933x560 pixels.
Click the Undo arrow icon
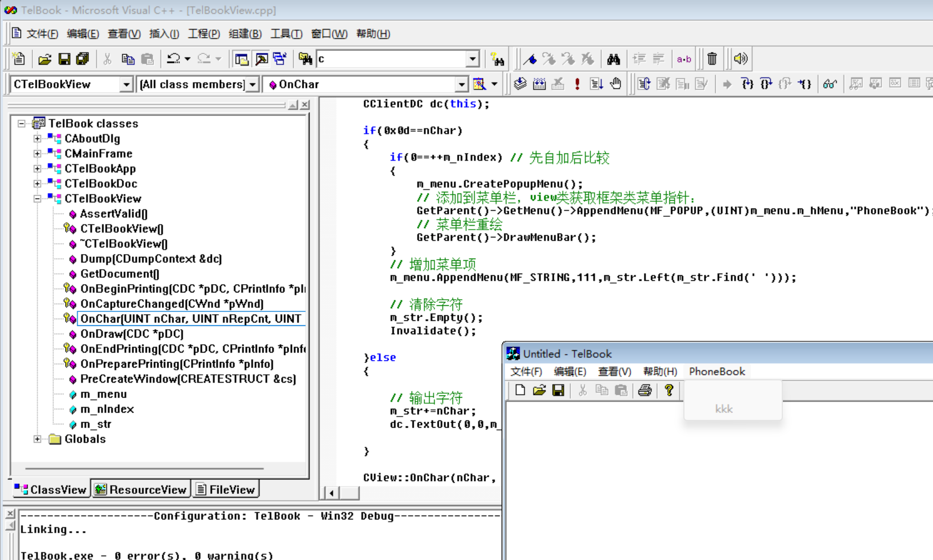tap(173, 58)
